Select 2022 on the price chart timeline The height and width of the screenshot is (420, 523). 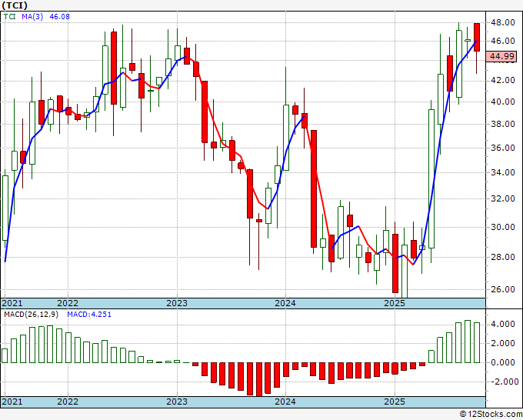coord(68,303)
